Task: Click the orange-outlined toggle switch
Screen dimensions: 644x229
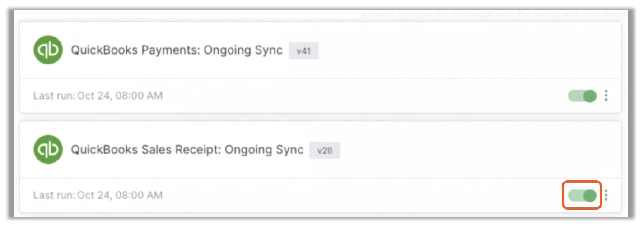Action: (582, 195)
